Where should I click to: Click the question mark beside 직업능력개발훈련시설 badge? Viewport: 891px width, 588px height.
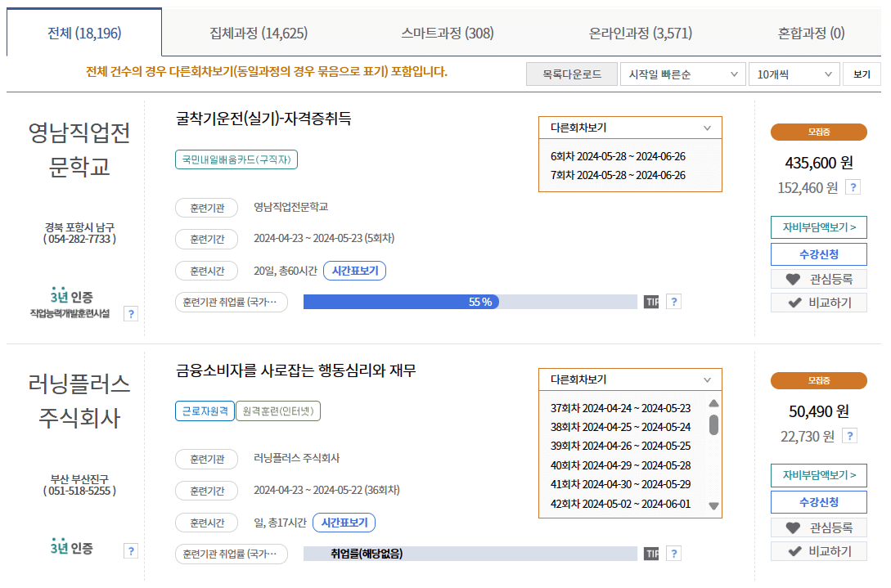click(131, 312)
